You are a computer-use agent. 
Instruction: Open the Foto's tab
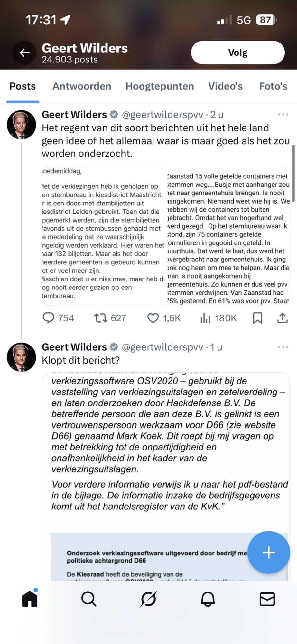(273, 86)
